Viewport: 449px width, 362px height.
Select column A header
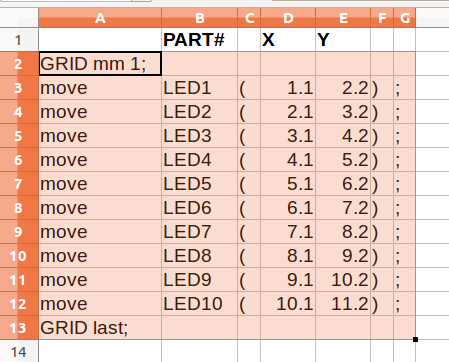tap(100, 18)
